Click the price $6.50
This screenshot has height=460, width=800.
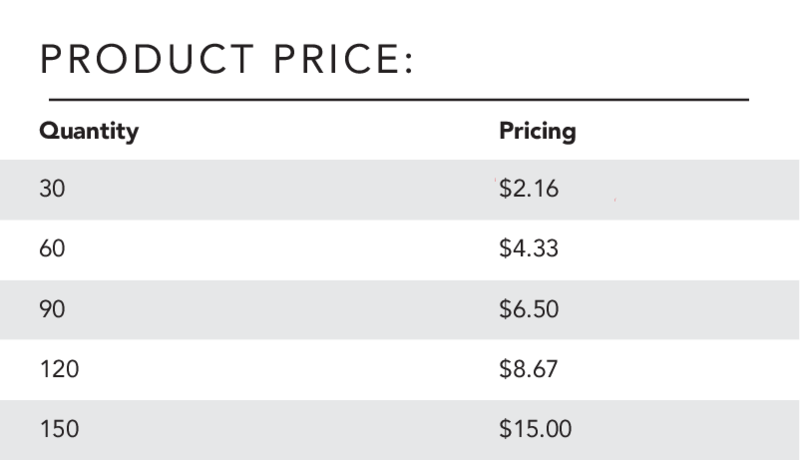click(x=529, y=309)
